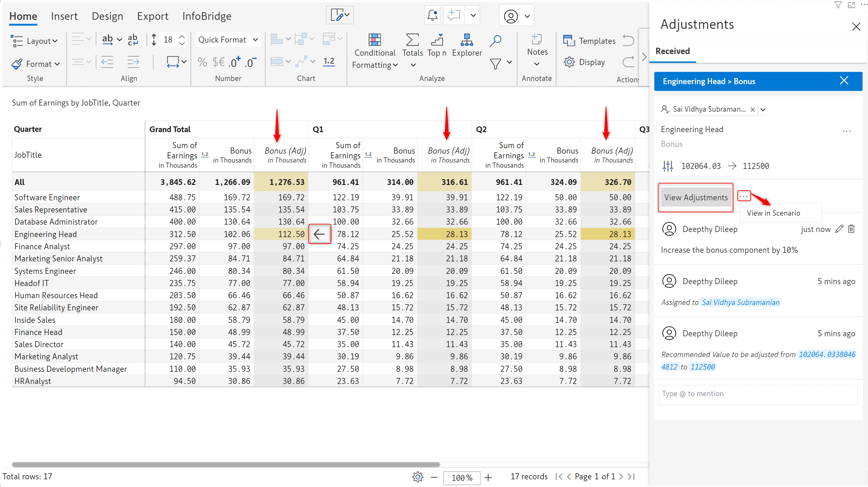Image resolution: width=868 pixels, height=487 pixels.
Task: Click the View Adjustments button
Action: (x=695, y=197)
